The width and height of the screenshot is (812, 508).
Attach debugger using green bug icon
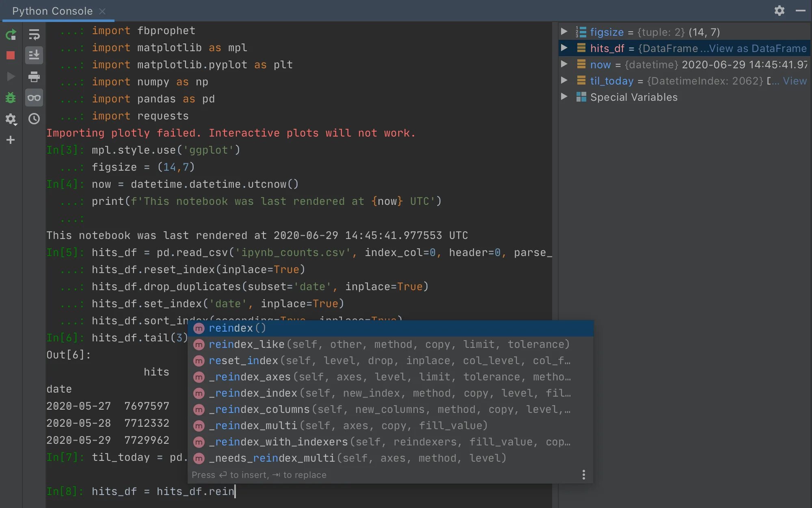[x=11, y=98]
